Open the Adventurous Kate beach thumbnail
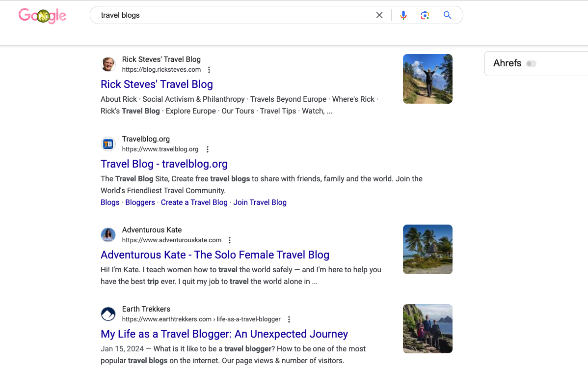The height and width of the screenshot is (372, 588). point(428,249)
